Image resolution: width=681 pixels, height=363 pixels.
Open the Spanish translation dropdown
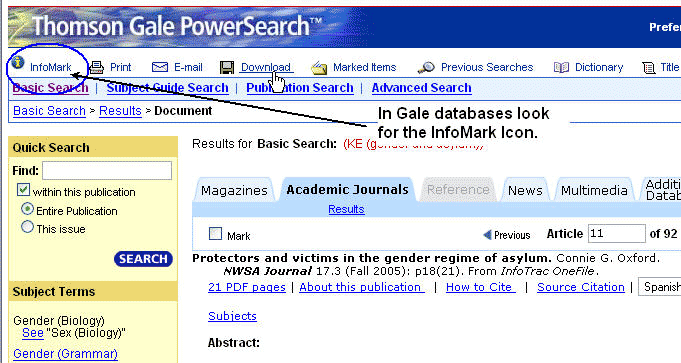659,287
